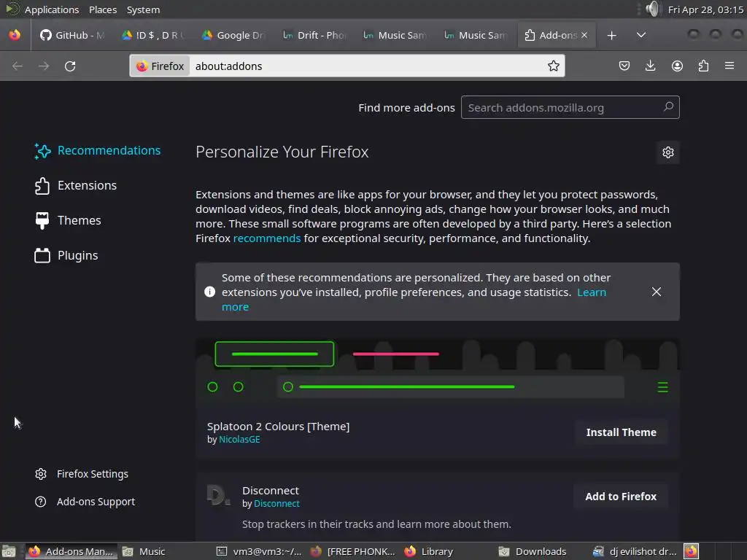Open Firefox Settings from the sidebar
Image resolution: width=747 pixels, height=560 pixels.
(82, 474)
